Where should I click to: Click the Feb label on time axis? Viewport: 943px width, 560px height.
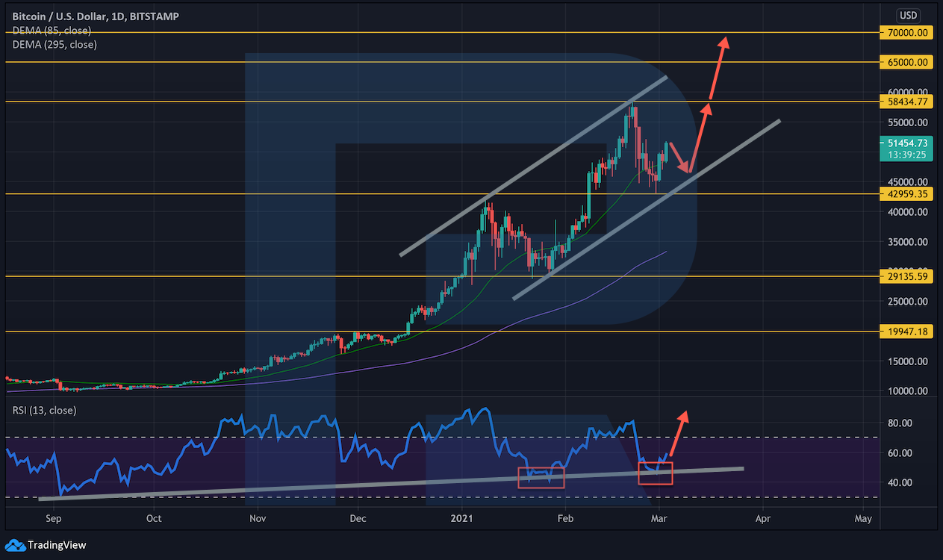pyautogui.click(x=566, y=518)
